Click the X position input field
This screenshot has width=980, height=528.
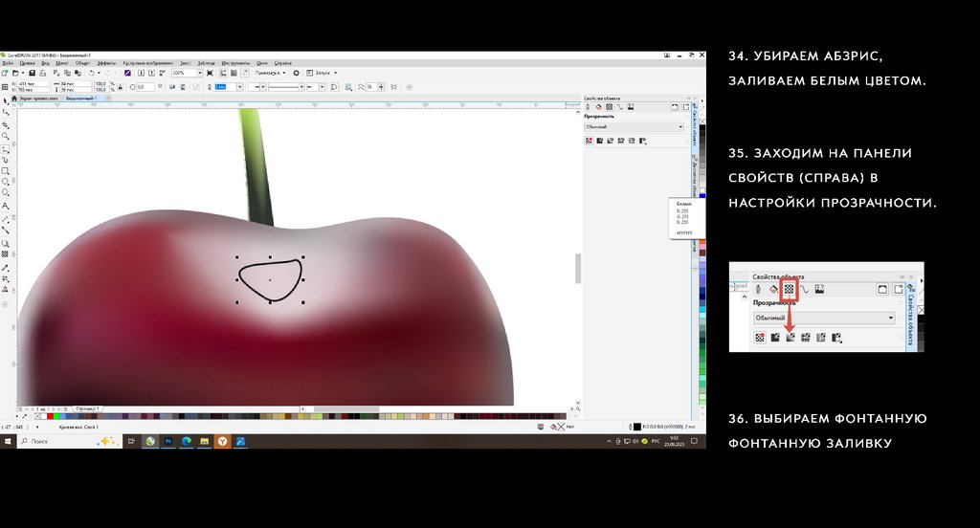point(33,84)
